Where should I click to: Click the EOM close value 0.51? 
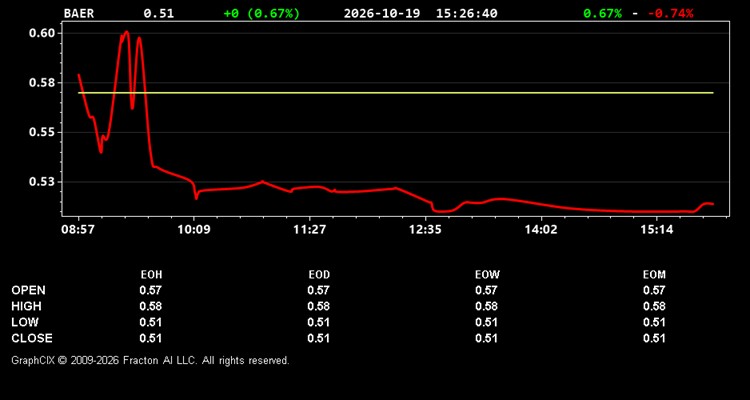click(654, 338)
